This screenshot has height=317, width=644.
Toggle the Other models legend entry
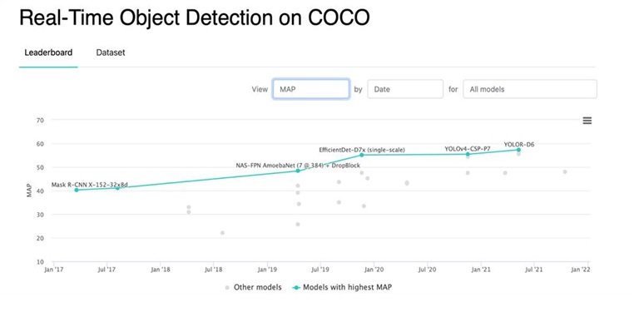point(253,287)
